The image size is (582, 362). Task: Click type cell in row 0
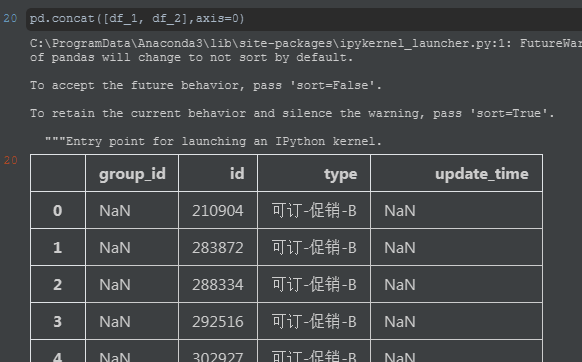tap(314, 211)
